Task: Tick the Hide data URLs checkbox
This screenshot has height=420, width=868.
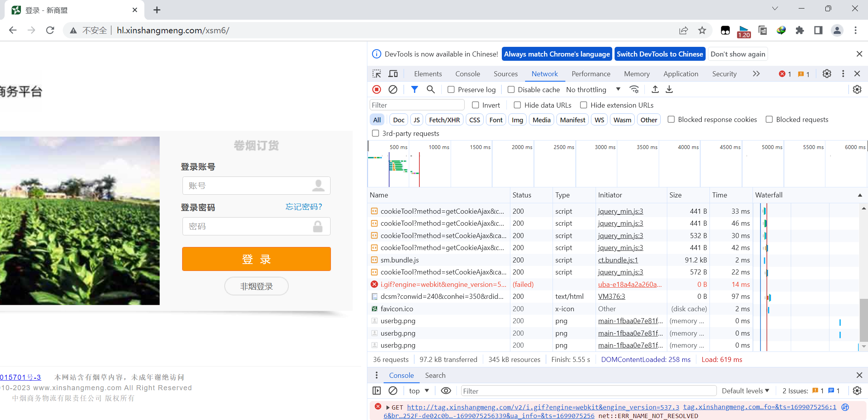Action: pos(517,105)
